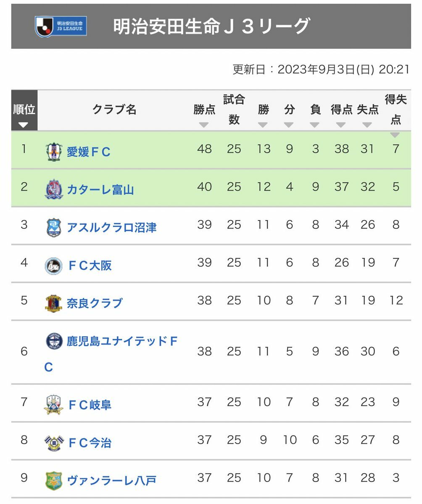Sort table by 失点 column arrow
The width and height of the screenshot is (422, 504).
[367, 125]
